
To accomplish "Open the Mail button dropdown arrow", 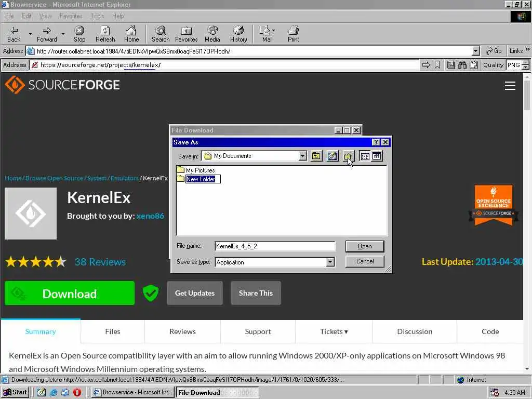I will point(273,31).
